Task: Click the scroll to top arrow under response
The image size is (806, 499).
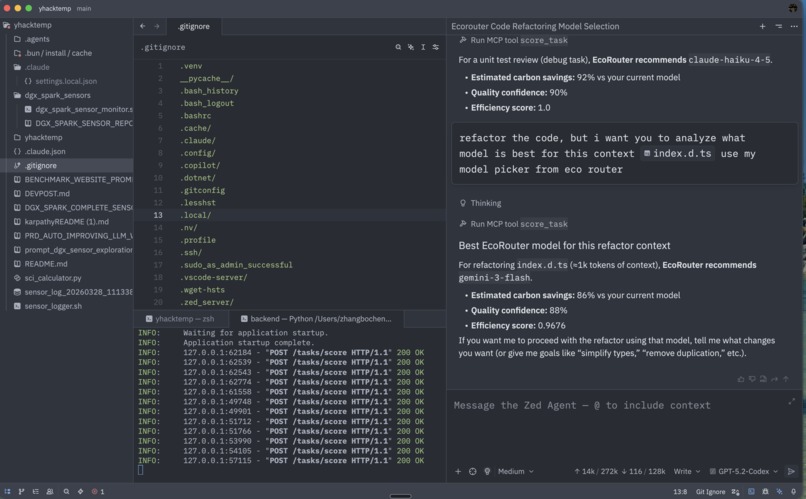Action: [785, 379]
